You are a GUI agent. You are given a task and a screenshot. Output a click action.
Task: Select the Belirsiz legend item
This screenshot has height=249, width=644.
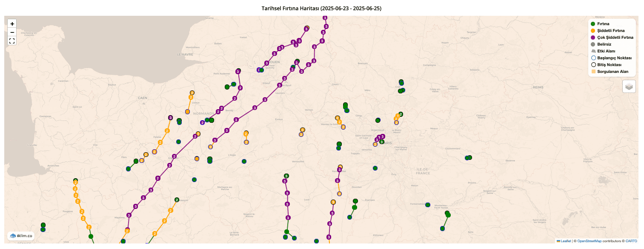coord(604,44)
